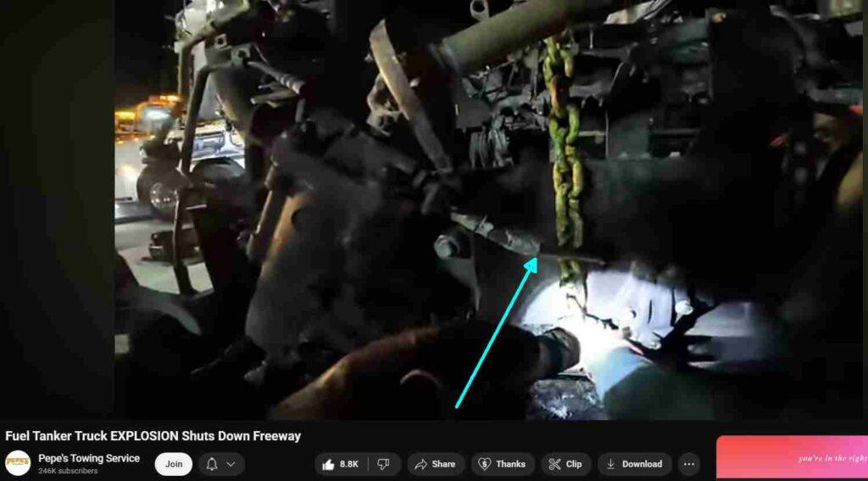Screen dimensions: 868x481
Task: Create a Clip with the scissors button
Action: pos(565,464)
